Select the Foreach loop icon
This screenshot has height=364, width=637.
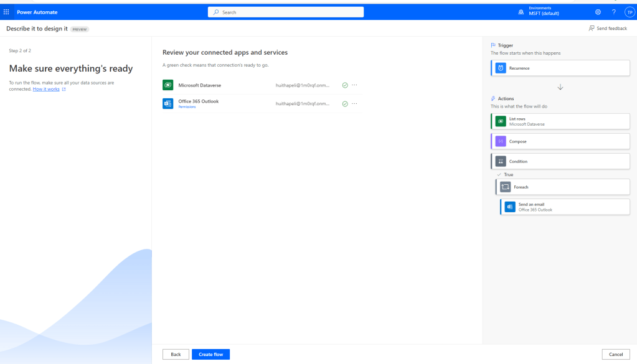tap(505, 187)
